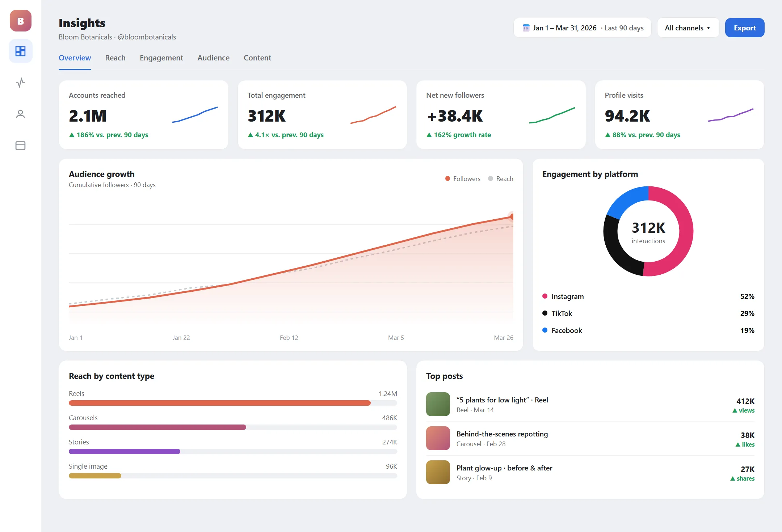Click the Single image 96K value
This screenshot has height=532, width=782.
pyautogui.click(x=391, y=466)
